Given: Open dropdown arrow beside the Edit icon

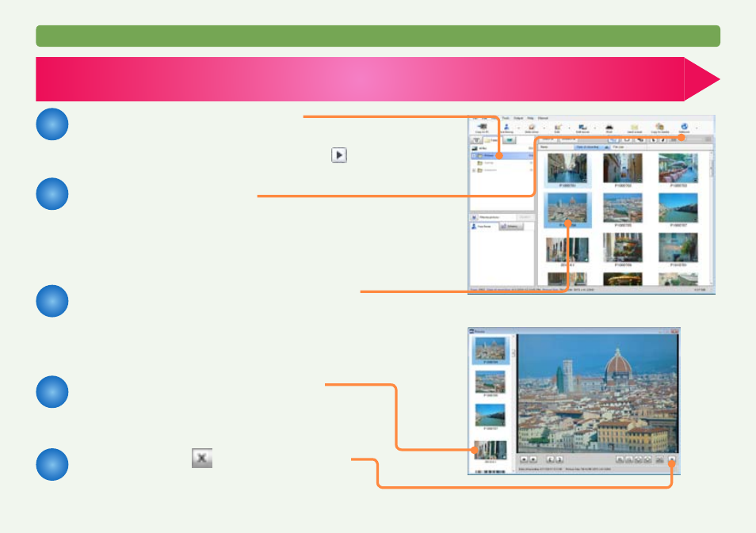Looking at the screenshot, I should (x=569, y=128).
